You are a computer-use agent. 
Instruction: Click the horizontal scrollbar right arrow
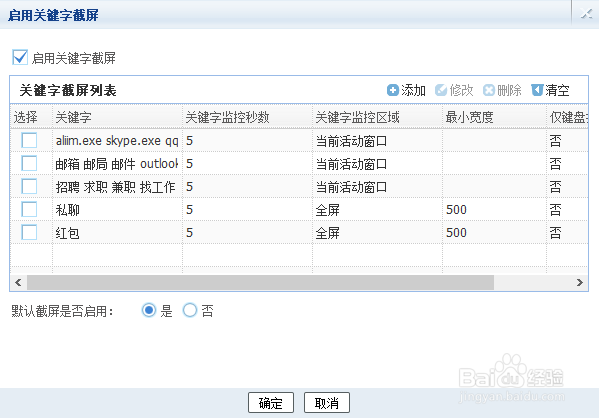[x=580, y=282]
